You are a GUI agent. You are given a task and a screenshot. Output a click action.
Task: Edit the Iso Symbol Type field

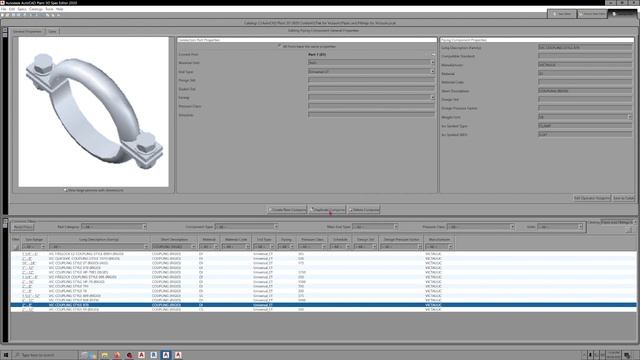coord(585,126)
